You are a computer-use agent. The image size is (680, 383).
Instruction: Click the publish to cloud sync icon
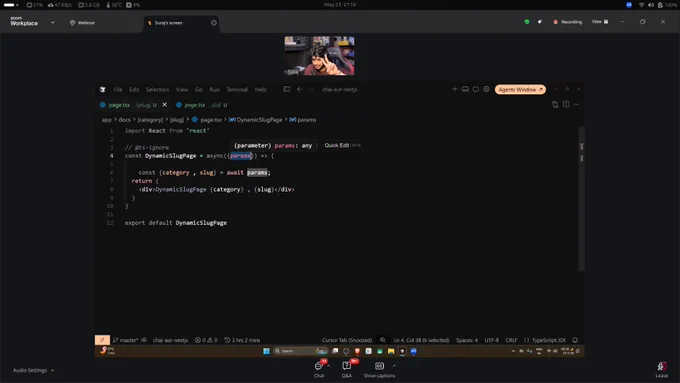pyautogui.click(x=144, y=340)
